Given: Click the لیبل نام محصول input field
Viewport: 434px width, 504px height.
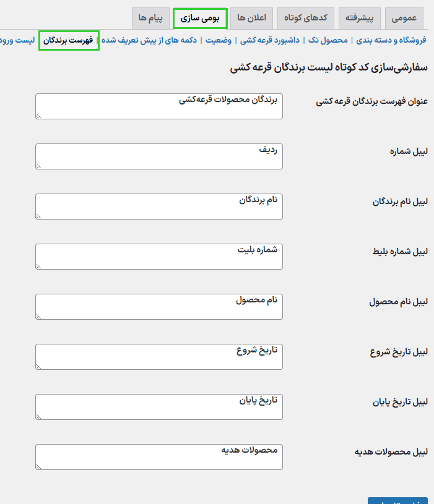Looking at the screenshot, I should tap(159, 307).
